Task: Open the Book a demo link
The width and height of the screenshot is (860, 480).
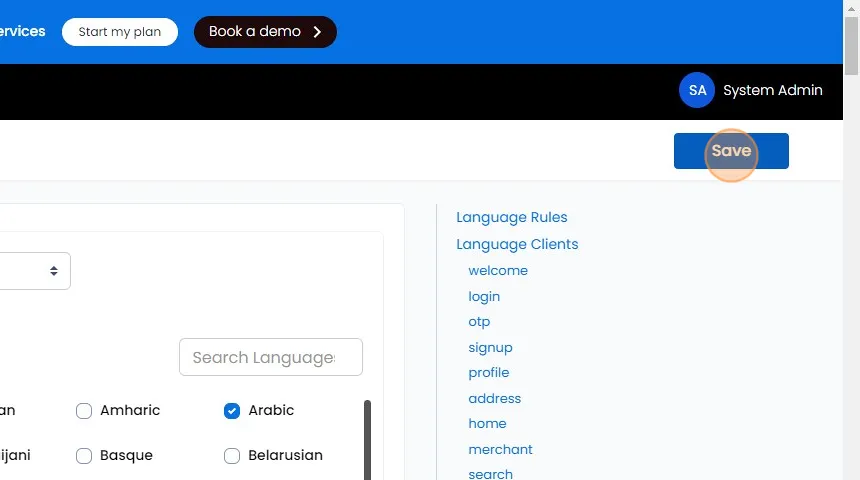Action: (x=265, y=32)
